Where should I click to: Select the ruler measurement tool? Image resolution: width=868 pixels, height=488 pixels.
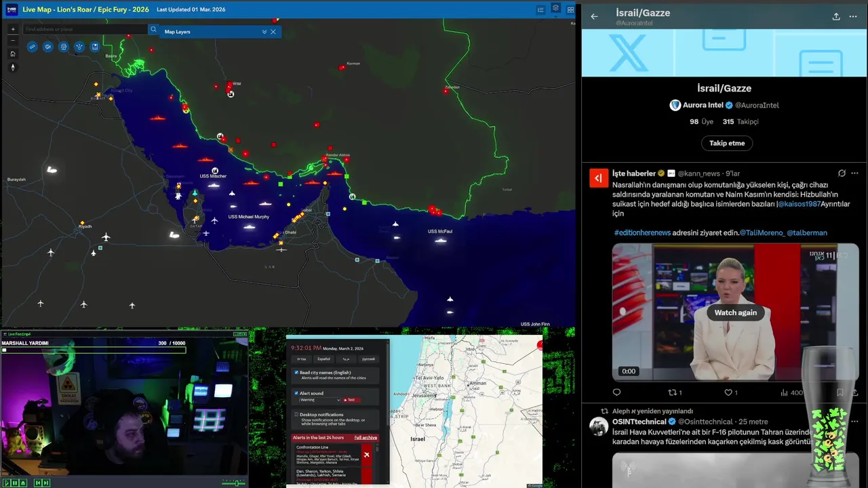[x=32, y=47]
